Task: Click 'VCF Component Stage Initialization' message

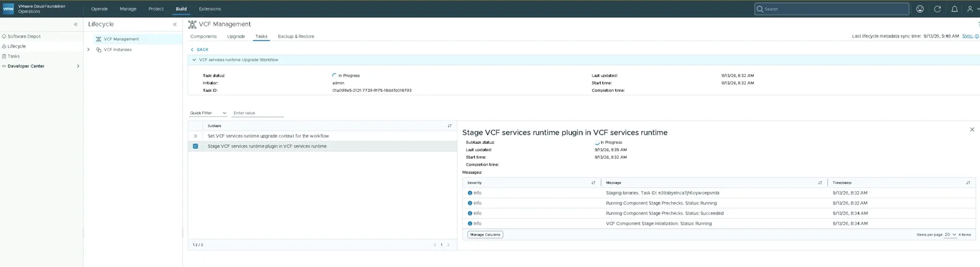Action: point(658,224)
